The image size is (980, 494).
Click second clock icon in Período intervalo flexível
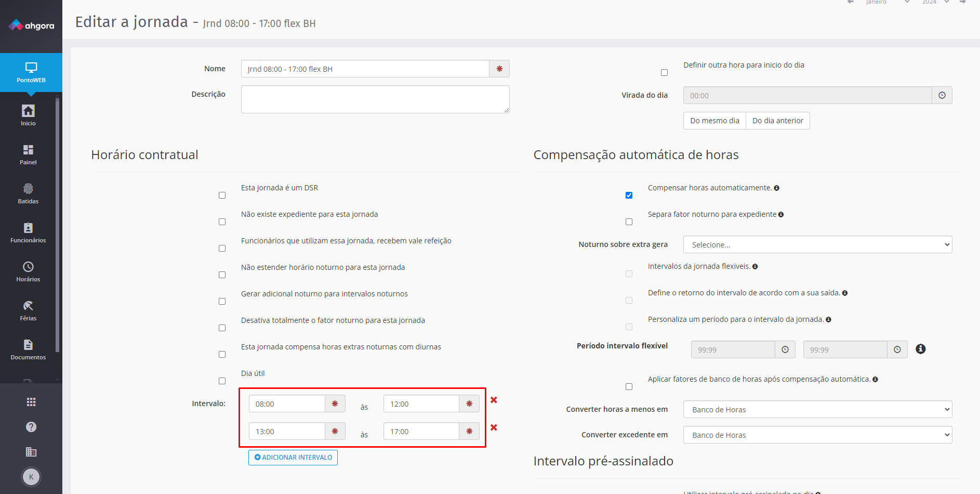[x=897, y=349]
